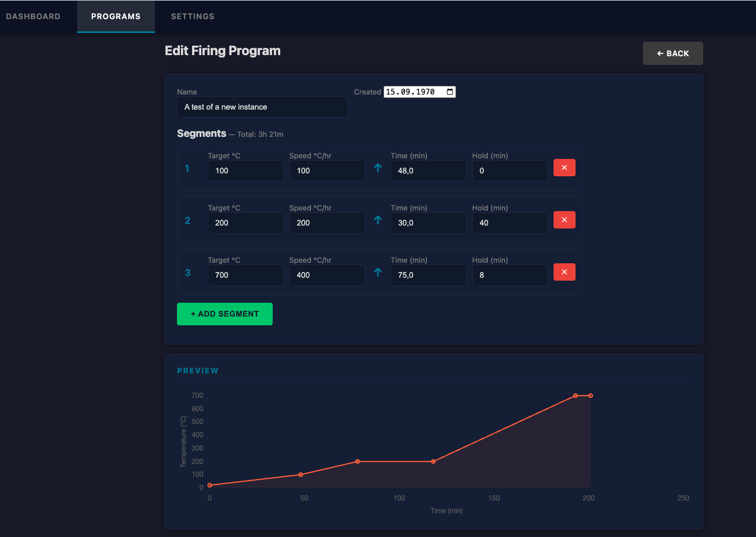Viewport: 756px width, 537px height.
Task: Edit segment 1 Target °C field
Action: [245, 170]
